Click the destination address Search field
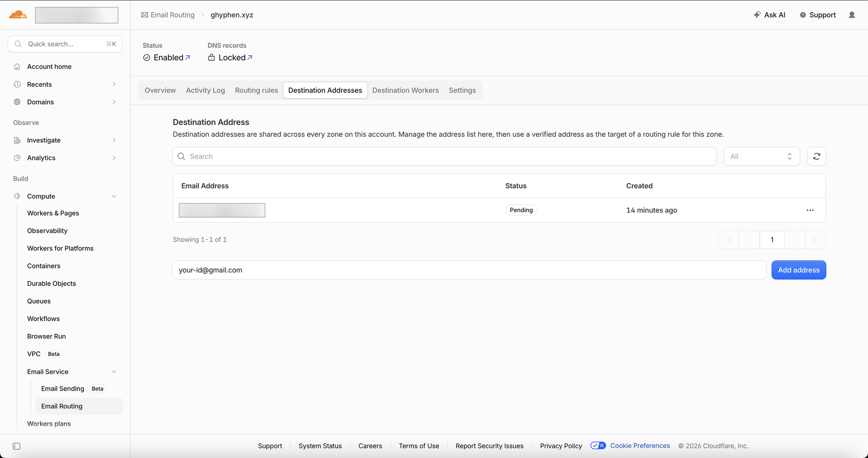 tap(445, 156)
